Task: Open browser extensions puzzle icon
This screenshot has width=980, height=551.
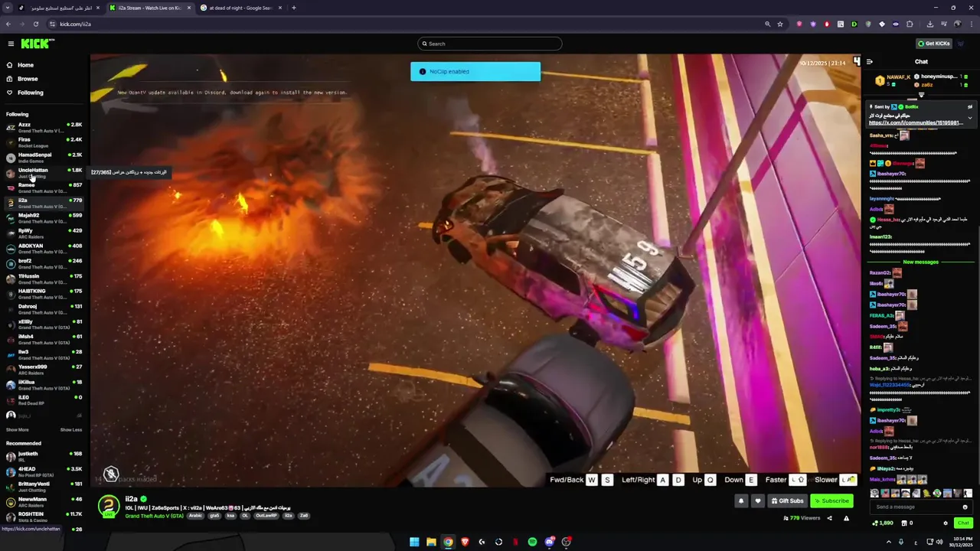Action: [910, 24]
